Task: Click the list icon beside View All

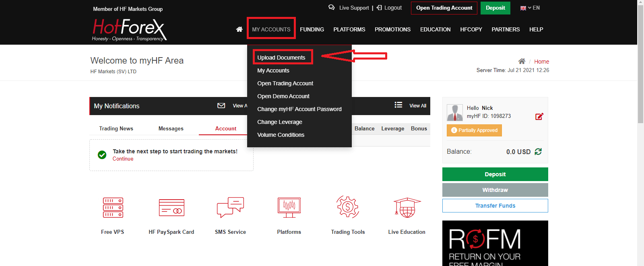Action: click(398, 105)
